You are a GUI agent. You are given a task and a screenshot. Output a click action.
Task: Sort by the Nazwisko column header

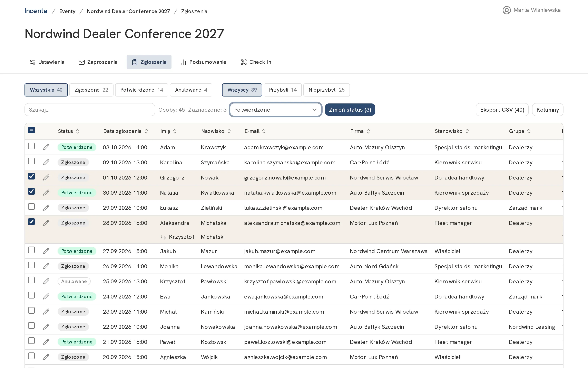(x=216, y=131)
